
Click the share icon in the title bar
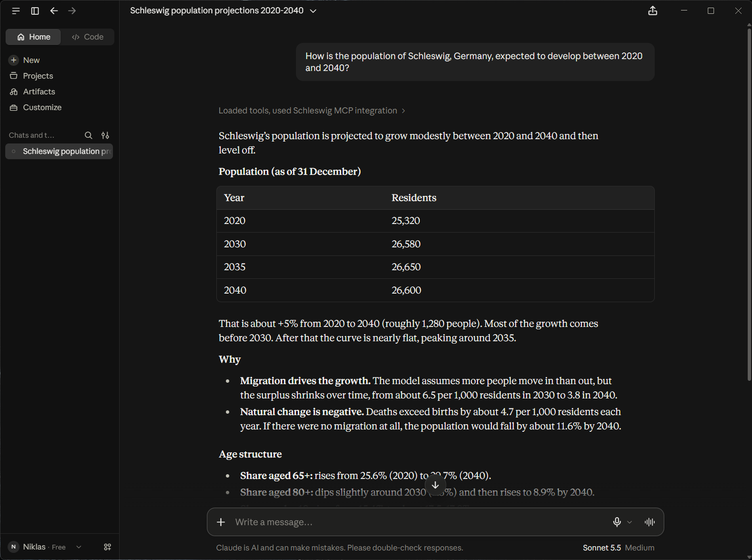[x=653, y=11]
